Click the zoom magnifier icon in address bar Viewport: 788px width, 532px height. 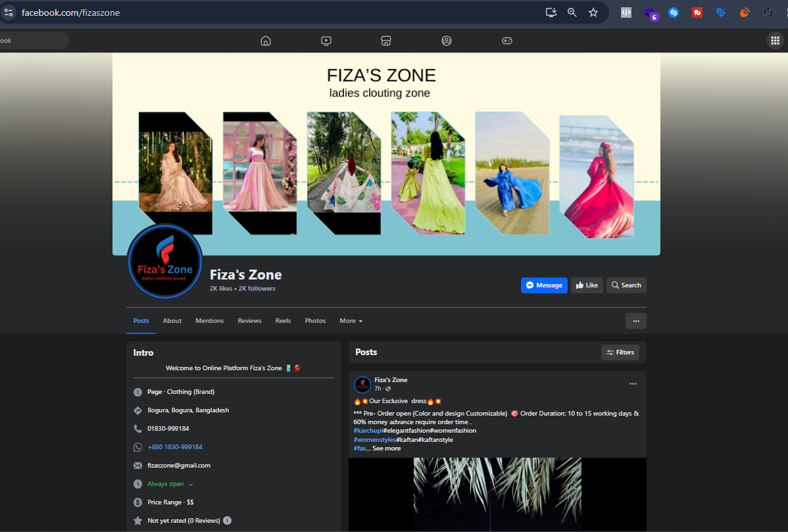572,12
